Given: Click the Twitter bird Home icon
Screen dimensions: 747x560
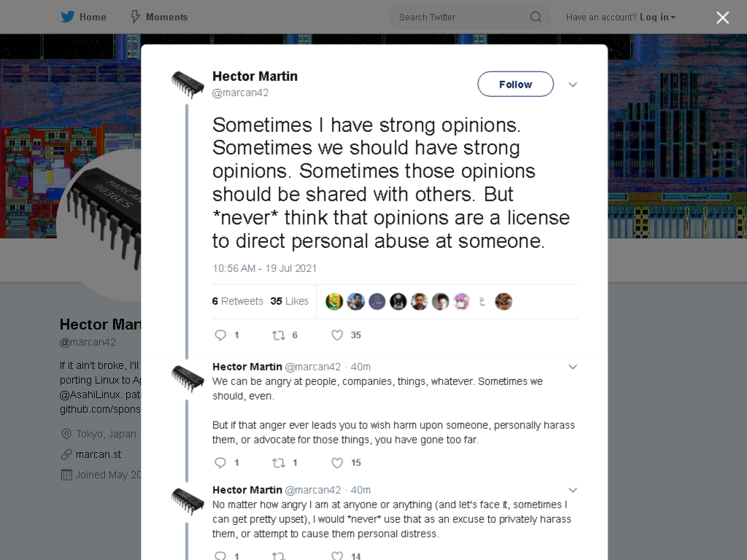Looking at the screenshot, I should pyautogui.click(x=68, y=17).
